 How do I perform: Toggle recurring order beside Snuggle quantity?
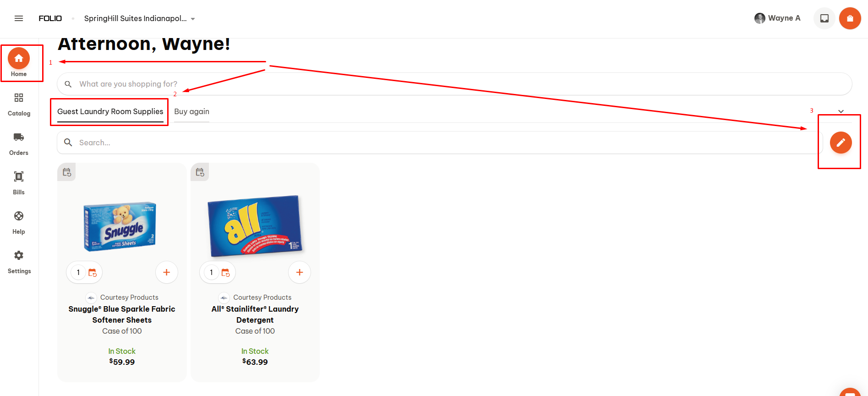pos(93,273)
